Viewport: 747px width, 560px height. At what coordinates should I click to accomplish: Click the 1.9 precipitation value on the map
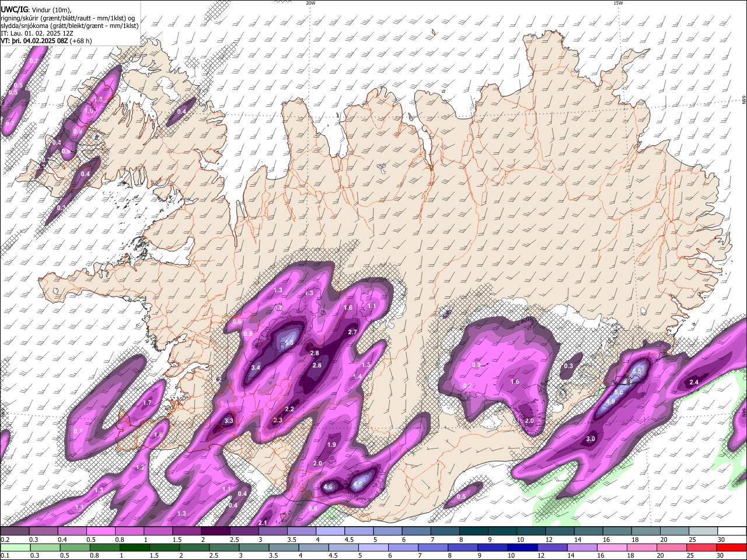(x=331, y=444)
